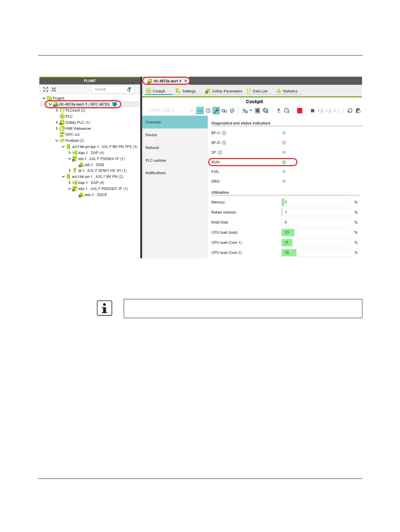Collapse the axl-f-bk-pn-1 : AXL F BK PN node
Image resolution: width=400 pixels, height=532 pixels.
(x=63, y=177)
